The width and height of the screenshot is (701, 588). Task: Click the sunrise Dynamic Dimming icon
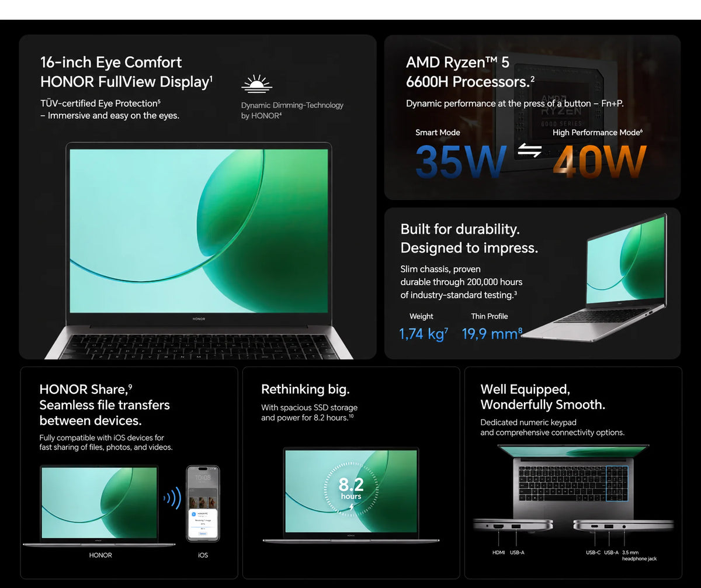(257, 84)
